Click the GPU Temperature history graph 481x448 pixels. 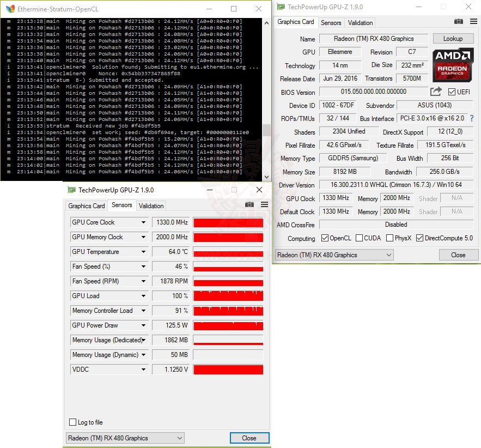point(228,252)
